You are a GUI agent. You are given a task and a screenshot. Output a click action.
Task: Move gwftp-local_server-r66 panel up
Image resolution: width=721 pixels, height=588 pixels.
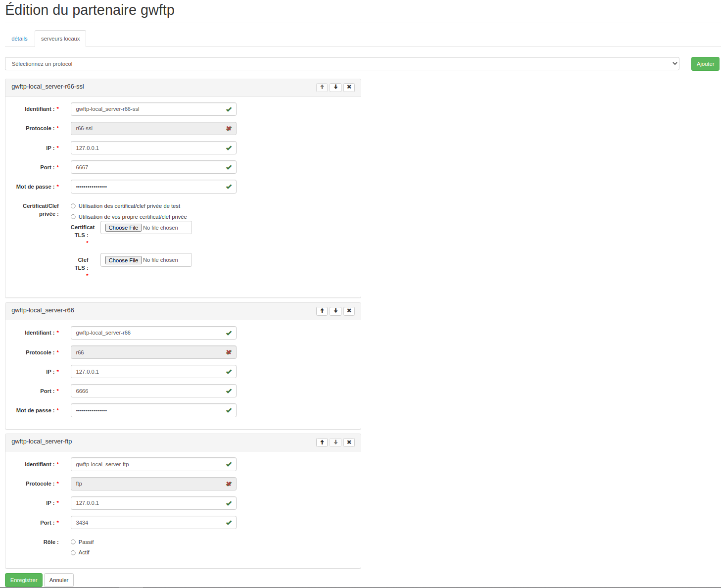coord(322,311)
